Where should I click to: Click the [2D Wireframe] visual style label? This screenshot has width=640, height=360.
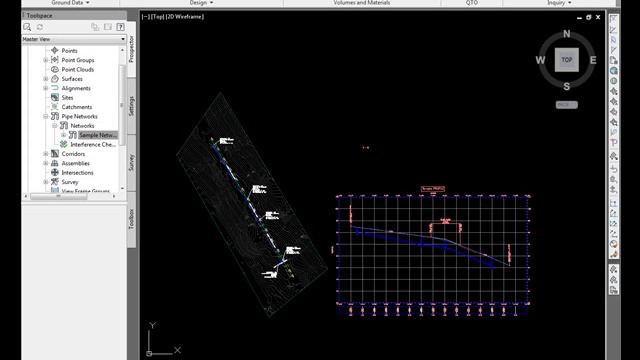coord(184,17)
